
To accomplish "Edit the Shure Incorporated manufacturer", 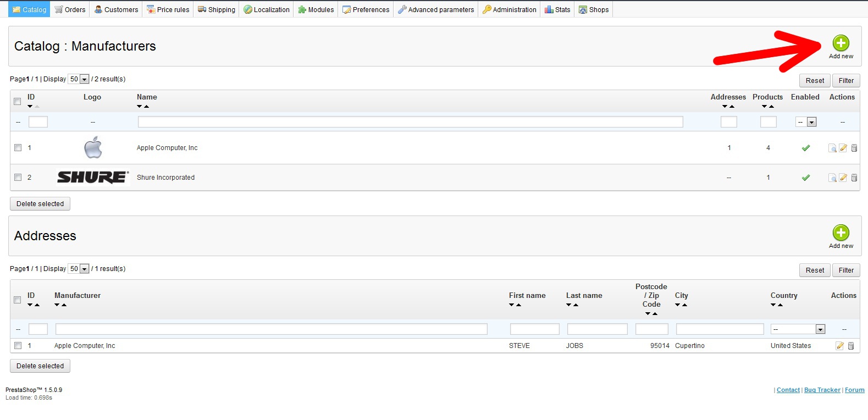I will click(x=843, y=178).
